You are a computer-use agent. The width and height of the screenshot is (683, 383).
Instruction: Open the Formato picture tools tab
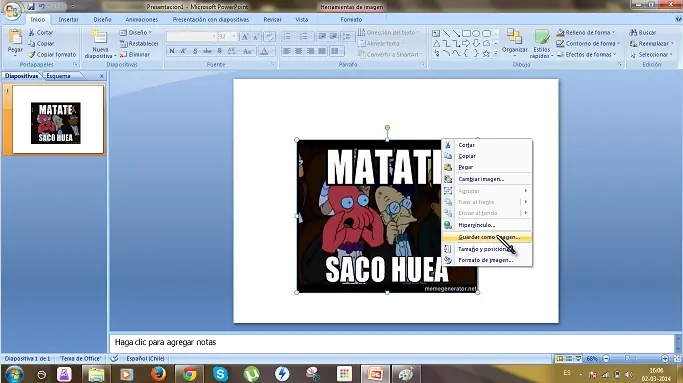(351, 20)
